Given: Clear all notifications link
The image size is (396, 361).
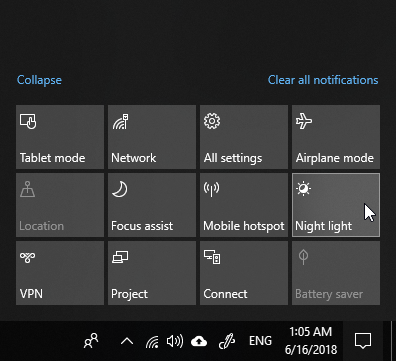Looking at the screenshot, I should (x=323, y=80).
